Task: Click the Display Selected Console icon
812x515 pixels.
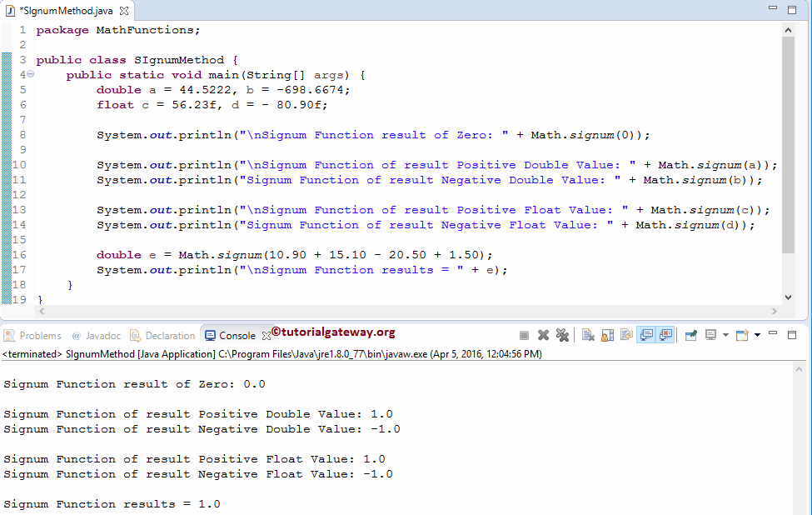Action: click(x=710, y=334)
